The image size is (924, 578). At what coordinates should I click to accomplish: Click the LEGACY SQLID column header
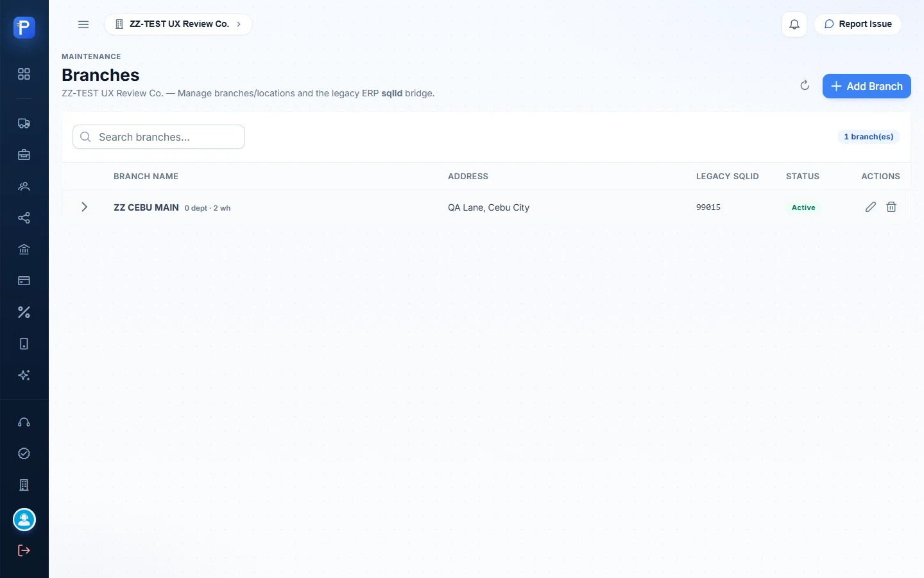[x=728, y=176]
